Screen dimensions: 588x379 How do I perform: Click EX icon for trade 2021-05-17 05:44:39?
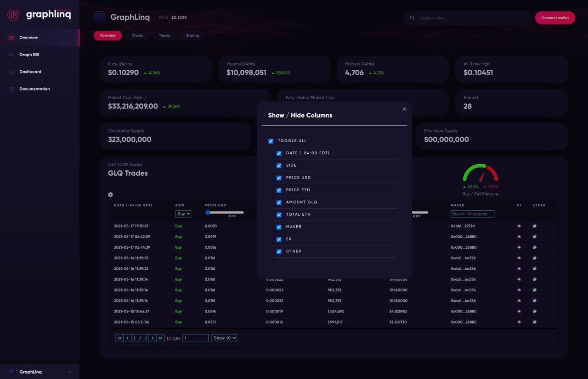click(519, 247)
